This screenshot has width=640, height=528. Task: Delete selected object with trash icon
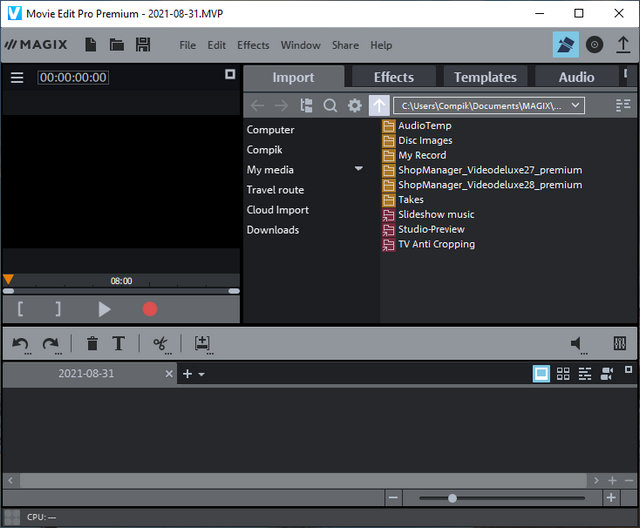(92, 344)
